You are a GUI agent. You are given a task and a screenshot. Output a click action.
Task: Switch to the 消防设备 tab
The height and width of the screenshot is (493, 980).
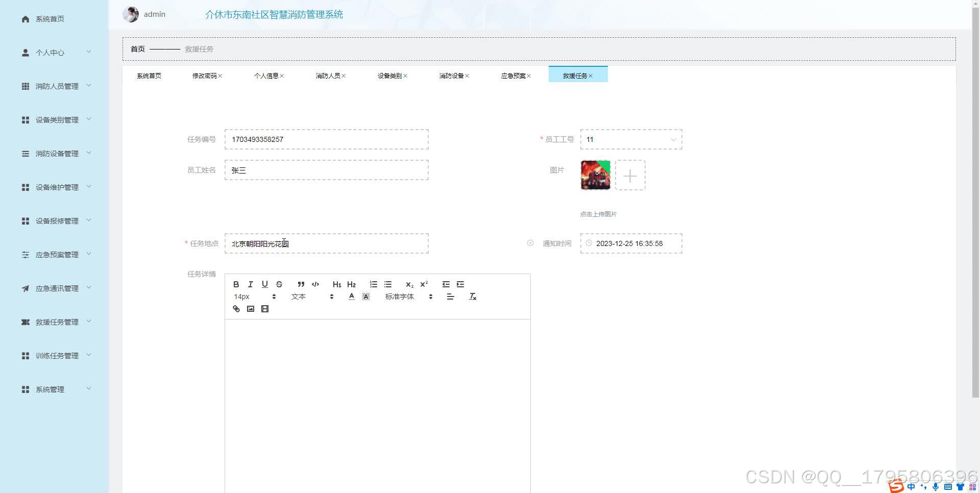tap(451, 75)
